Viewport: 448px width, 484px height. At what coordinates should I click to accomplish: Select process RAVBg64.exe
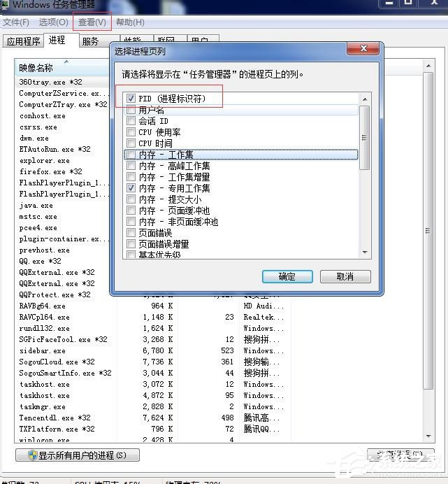coord(42,306)
